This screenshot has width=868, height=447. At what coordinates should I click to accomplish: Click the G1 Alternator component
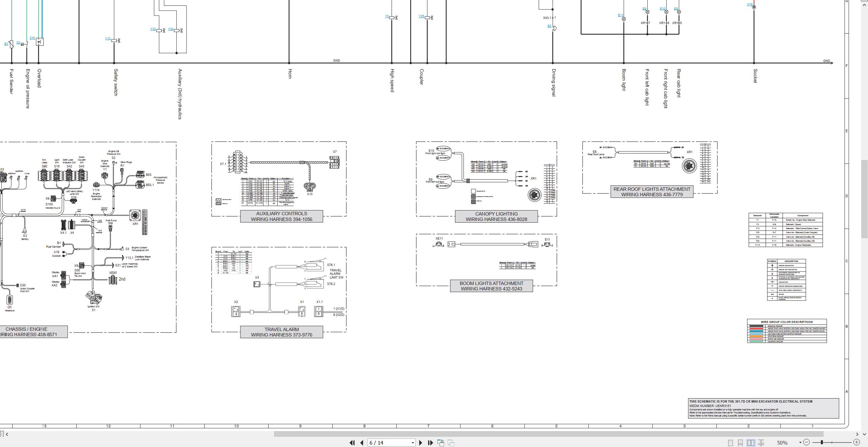9,300
